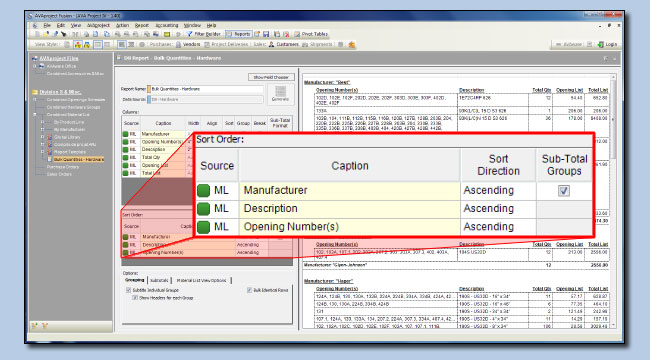Click the Division 8 & Misc. folder icon
The height and width of the screenshot is (360, 650).
tap(35, 92)
